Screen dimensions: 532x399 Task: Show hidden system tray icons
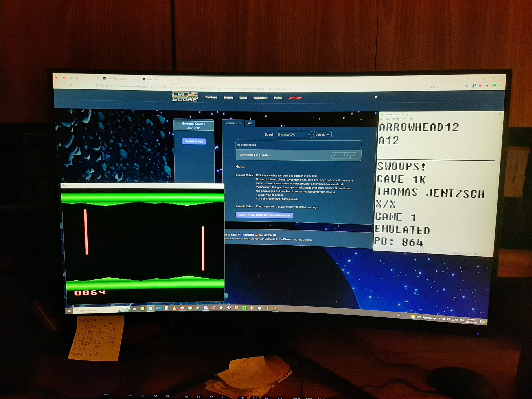coord(440,319)
